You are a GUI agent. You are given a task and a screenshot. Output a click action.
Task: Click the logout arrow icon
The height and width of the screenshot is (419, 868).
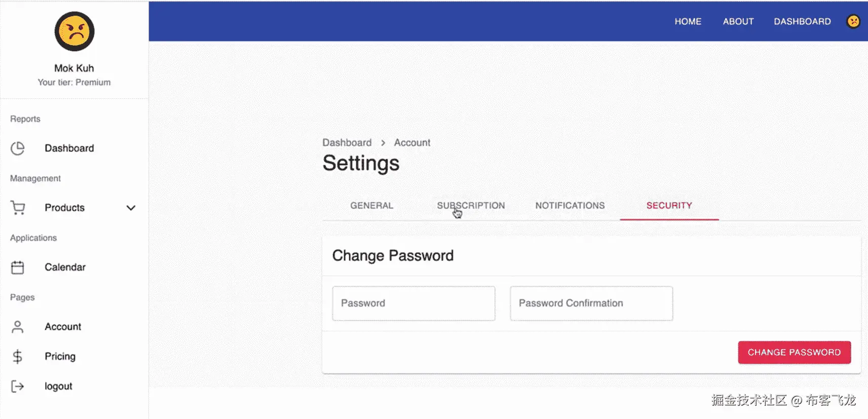point(18,387)
